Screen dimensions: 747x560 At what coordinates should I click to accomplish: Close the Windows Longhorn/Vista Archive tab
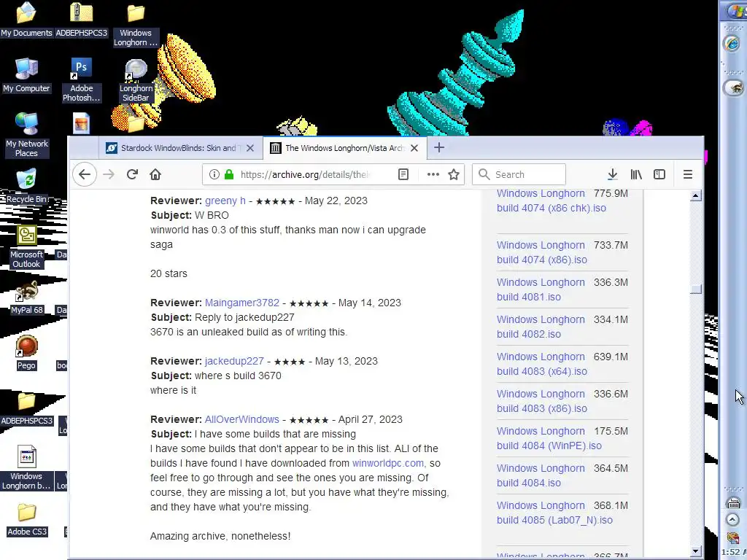point(414,148)
